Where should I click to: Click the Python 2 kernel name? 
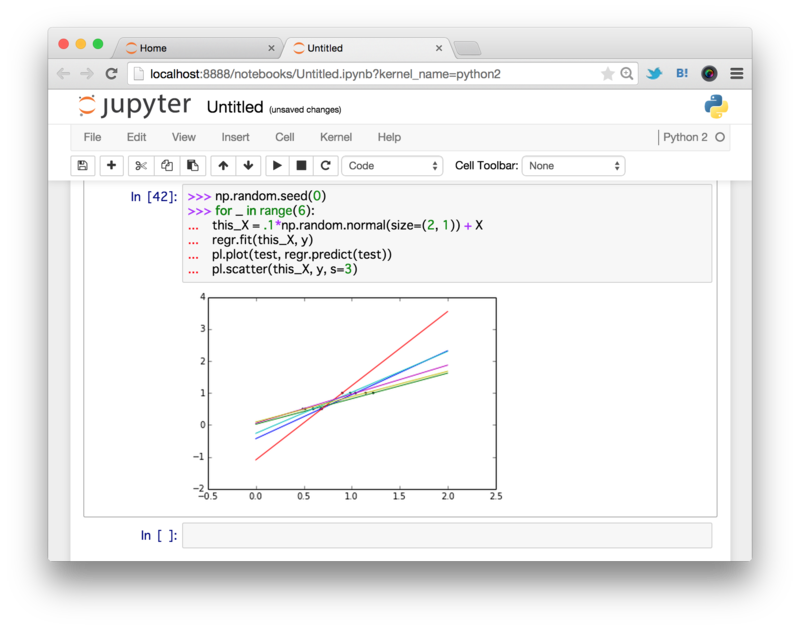coord(685,137)
